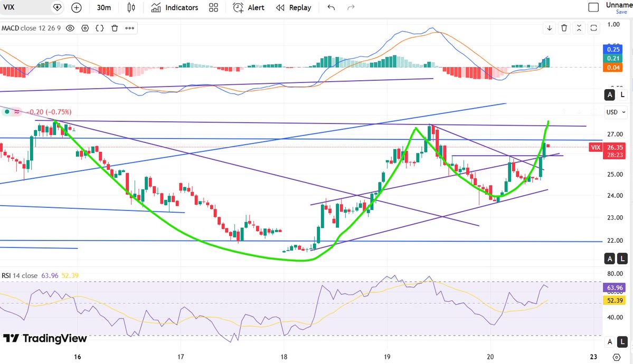Image resolution: width=633 pixels, height=364 pixels.
Task: Open chart settings gear on time axis
Action: [x=617, y=357]
